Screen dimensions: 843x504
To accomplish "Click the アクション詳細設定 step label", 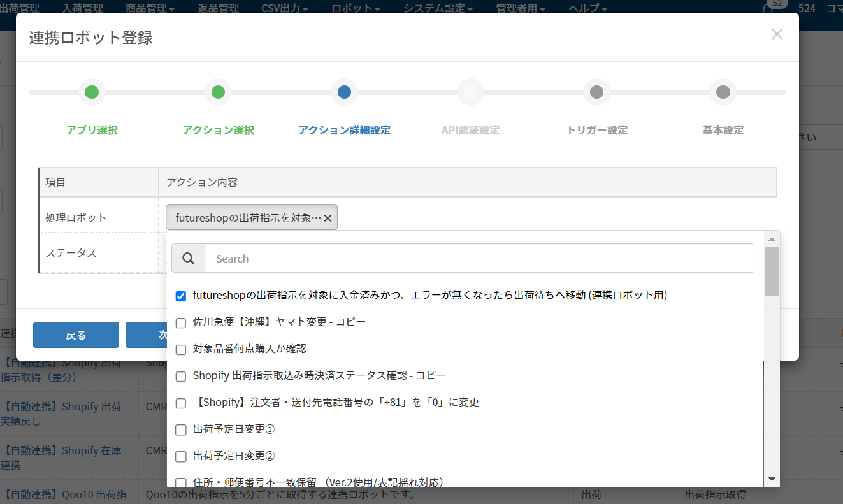I will [344, 130].
